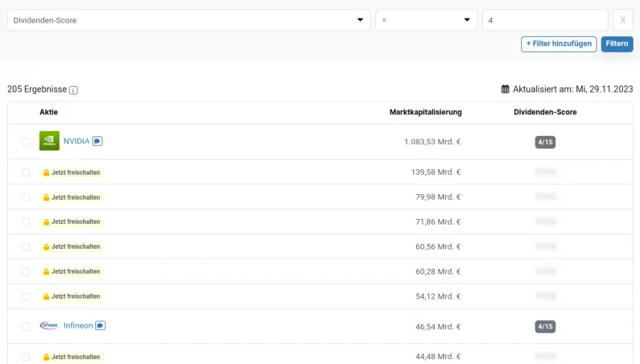Open the NVIDIA stock link
This screenshot has height=364, width=640.
(x=76, y=141)
